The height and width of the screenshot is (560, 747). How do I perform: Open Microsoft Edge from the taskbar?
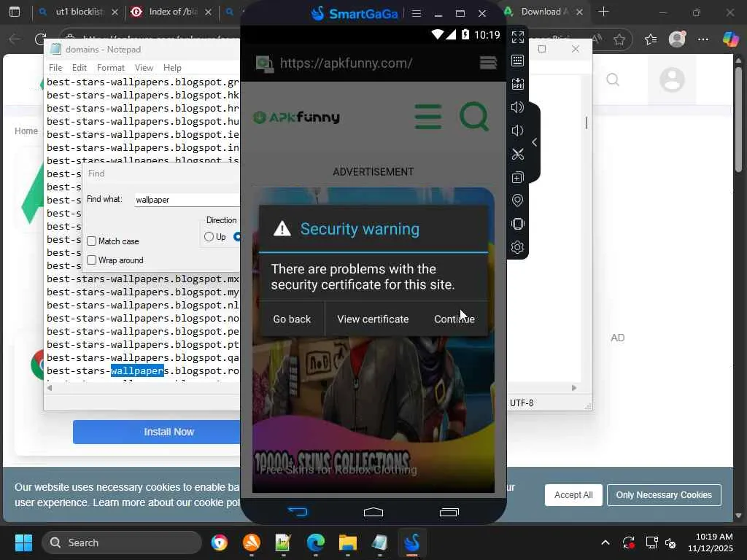point(315,542)
